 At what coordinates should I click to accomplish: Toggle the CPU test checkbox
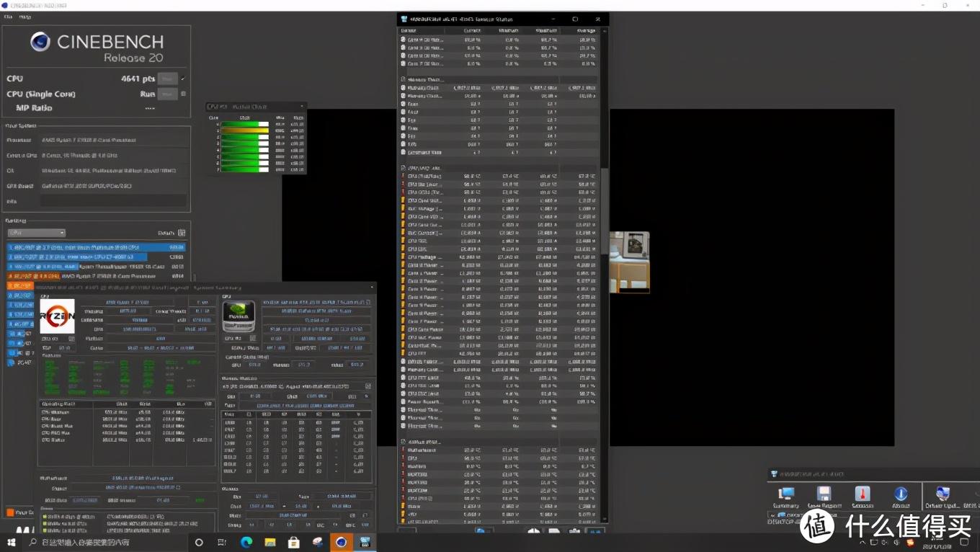183,79
